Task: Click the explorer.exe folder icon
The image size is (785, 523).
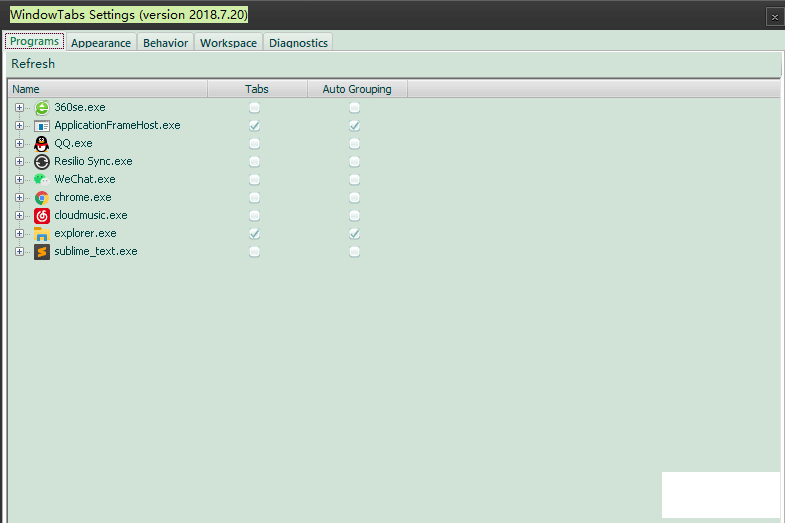Action: [42, 234]
